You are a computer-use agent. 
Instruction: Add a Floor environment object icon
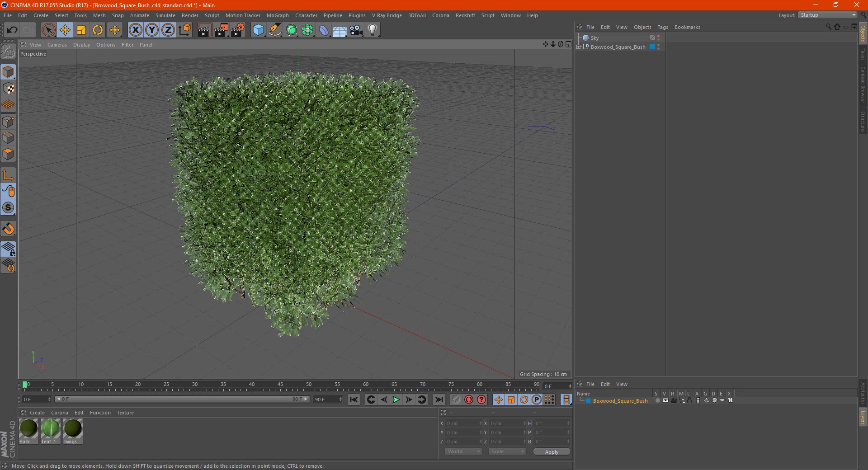(340, 30)
